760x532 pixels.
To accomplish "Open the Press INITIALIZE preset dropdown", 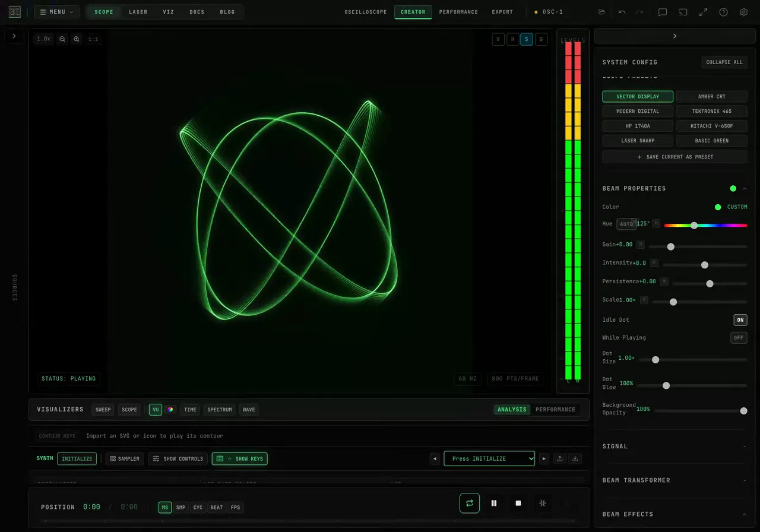I will pyautogui.click(x=489, y=458).
